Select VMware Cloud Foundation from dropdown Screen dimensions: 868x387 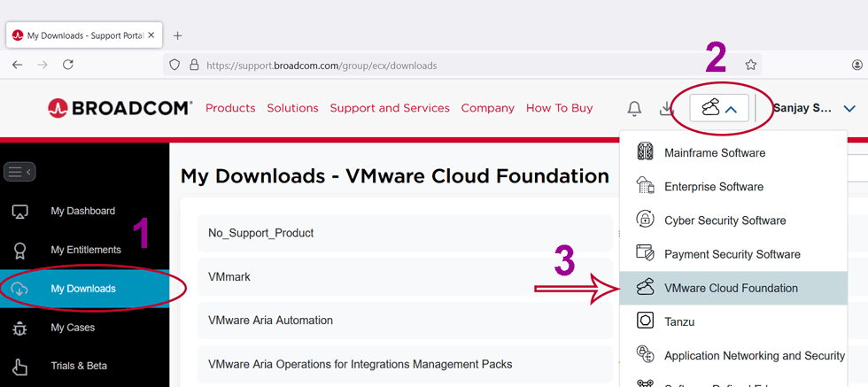(x=733, y=288)
